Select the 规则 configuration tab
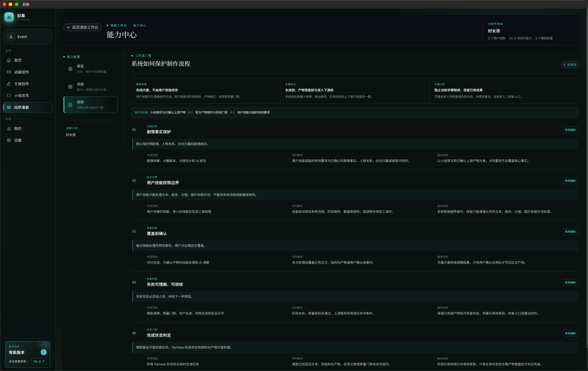588x371 pixels. coord(91,105)
